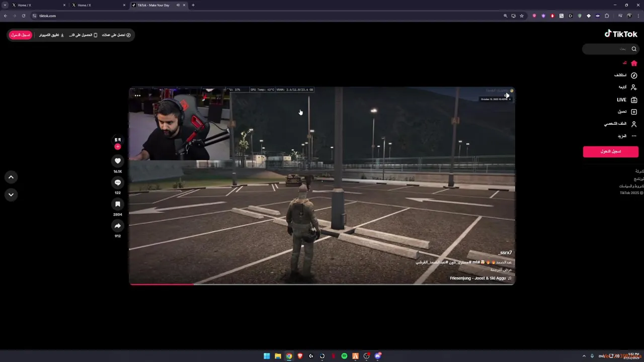Open the LIVE section in sidebar

point(627,100)
